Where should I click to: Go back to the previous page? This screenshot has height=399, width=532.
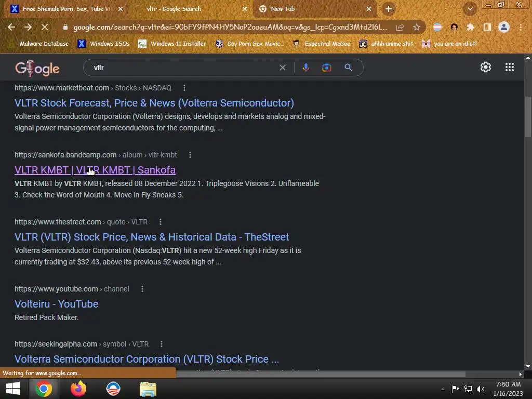pyautogui.click(x=11, y=27)
